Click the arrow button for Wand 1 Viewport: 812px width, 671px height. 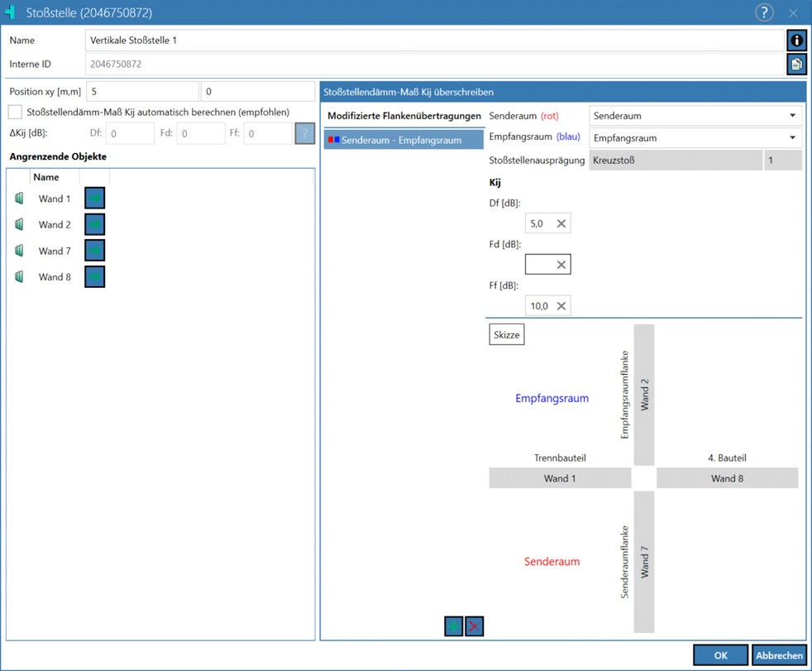point(95,198)
